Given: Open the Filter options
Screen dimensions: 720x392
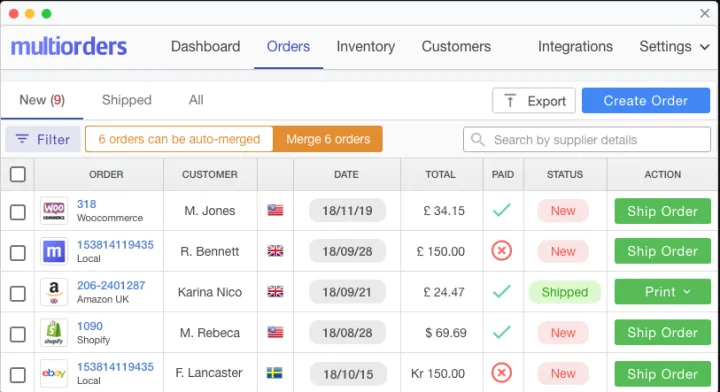Looking at the screenshot, I should pyautogui.click(x=43, y=139).
